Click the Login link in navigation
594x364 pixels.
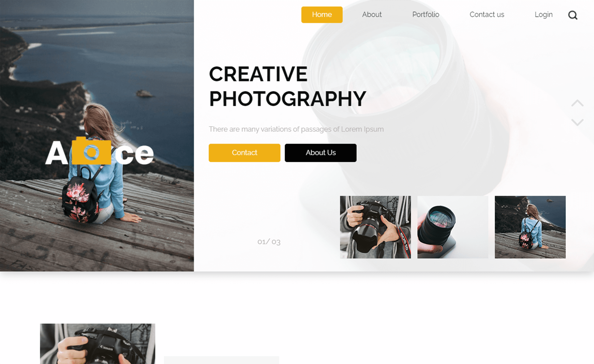(x=544, y=15)
